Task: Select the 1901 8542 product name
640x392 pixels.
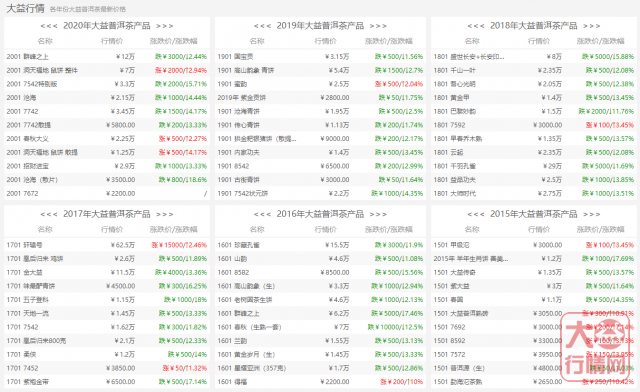Action: [233, 166]
